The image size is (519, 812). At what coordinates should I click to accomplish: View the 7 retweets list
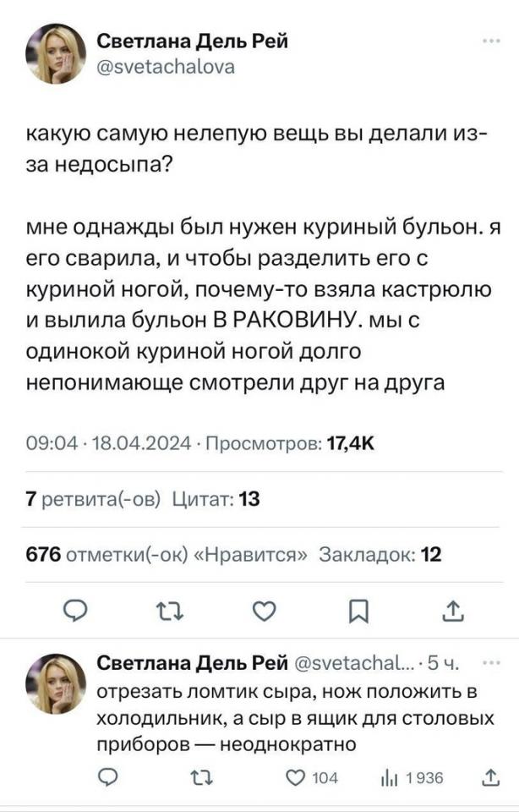93,500
